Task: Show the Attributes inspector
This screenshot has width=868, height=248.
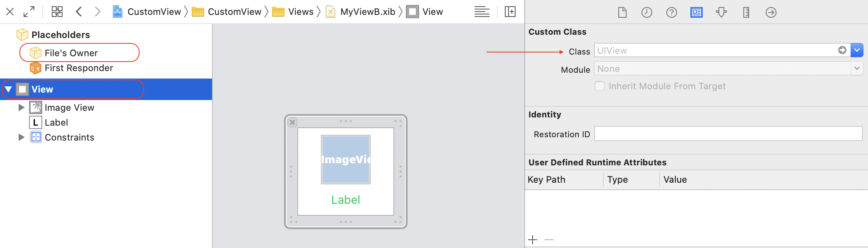Action: 721,12
